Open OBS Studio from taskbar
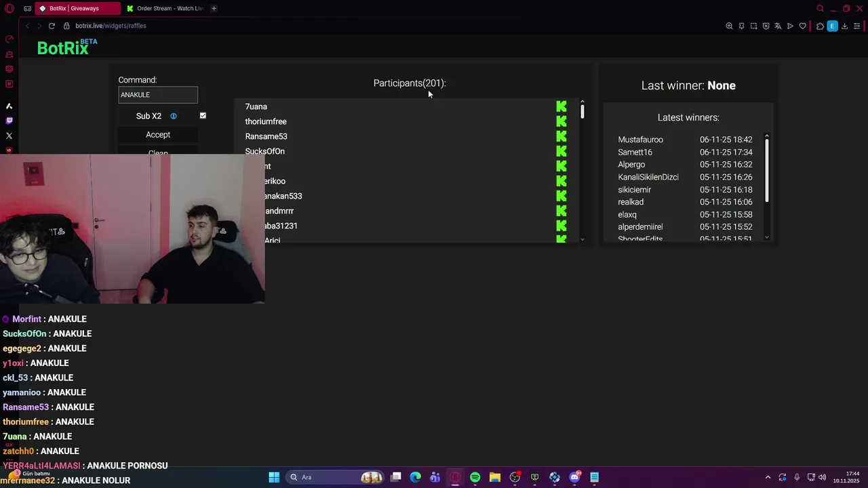This screenshot has width=868, height=488. tap(515, 477)
